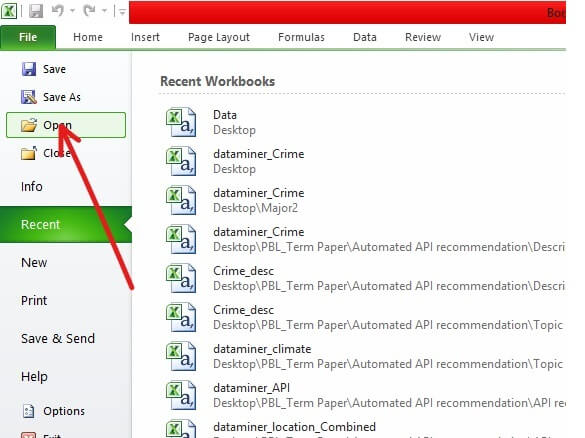Click icon for Crime_desc in the Descri… path
585x438 pixels.
[181, 278]
